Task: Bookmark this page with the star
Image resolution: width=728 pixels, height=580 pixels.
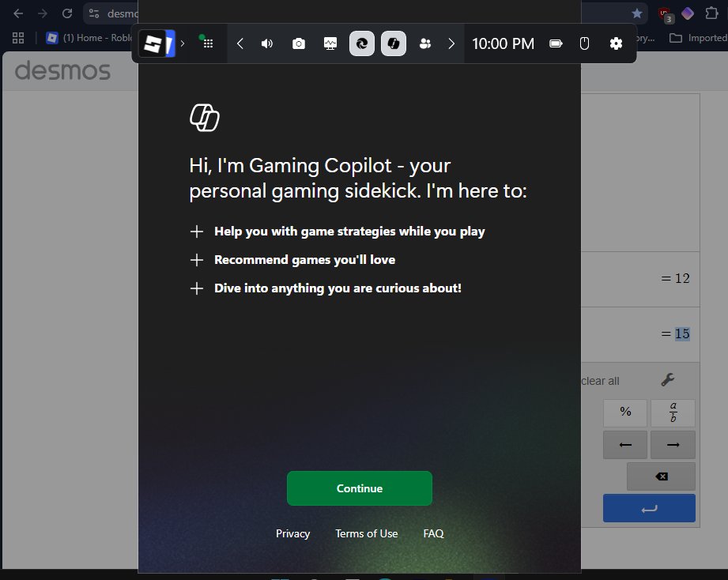Action: [x=637, y=13]
